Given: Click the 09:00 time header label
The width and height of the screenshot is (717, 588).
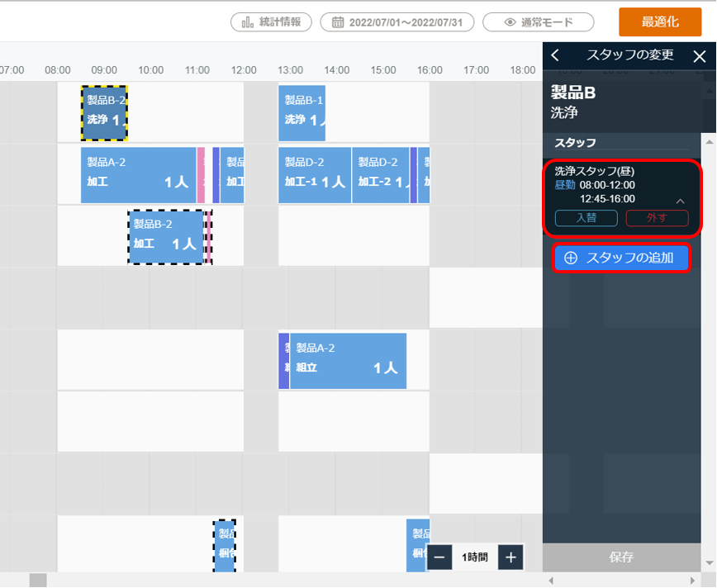Looking at the screenshot, I should coord(104,70).
